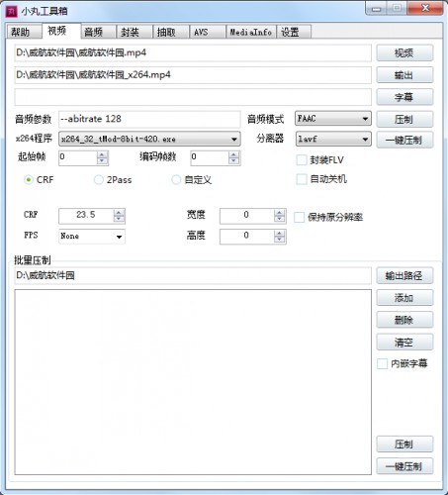Decrease the 高度 value with the down arrow
Image resolution: width=448 pixels, height=495 pixels.
tap(280, 240)
